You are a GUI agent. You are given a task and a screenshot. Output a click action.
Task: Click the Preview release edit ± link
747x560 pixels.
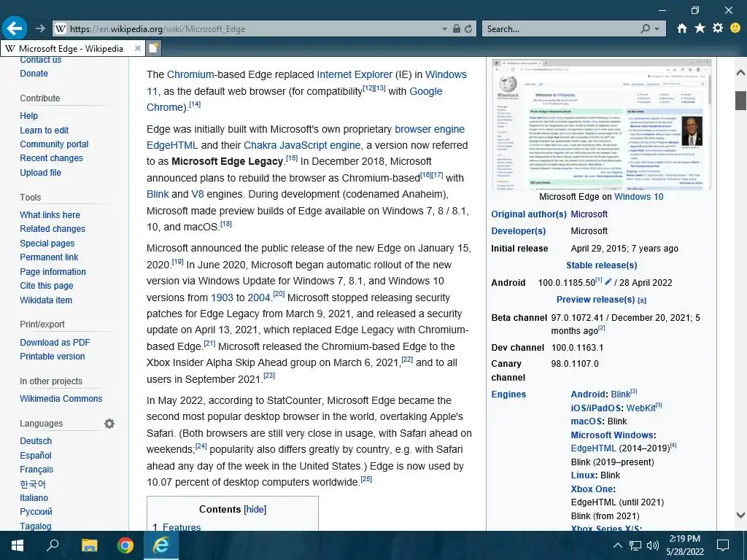click(x=642, y=300)
